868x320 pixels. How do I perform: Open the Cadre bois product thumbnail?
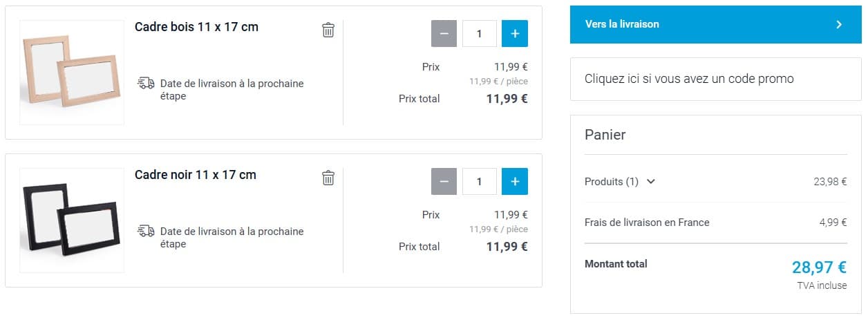(x=72, y=73)
